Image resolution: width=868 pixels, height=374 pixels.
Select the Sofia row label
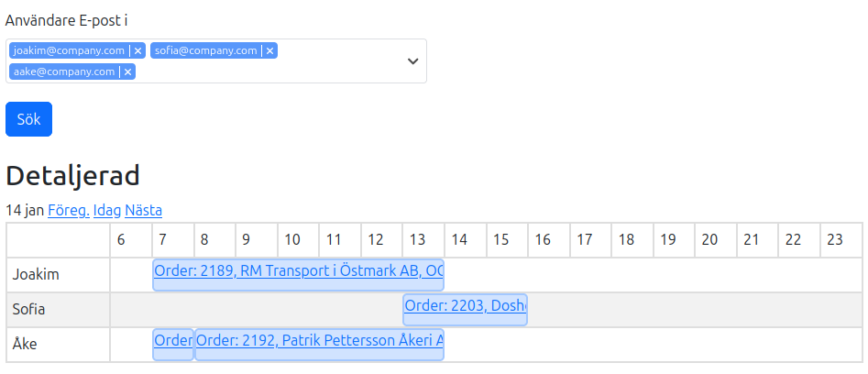click(x=28, y=309)
